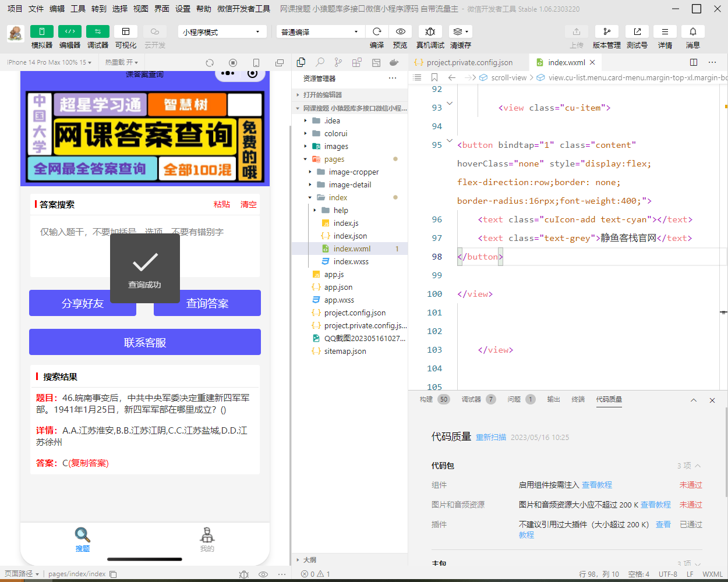Open the 工具 menu

(78, 9)
